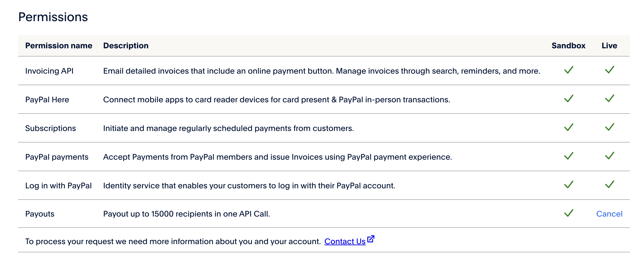This screenshot has height=262, width=644.
Task: Click the Permission name column header
Action: (59, 46)
